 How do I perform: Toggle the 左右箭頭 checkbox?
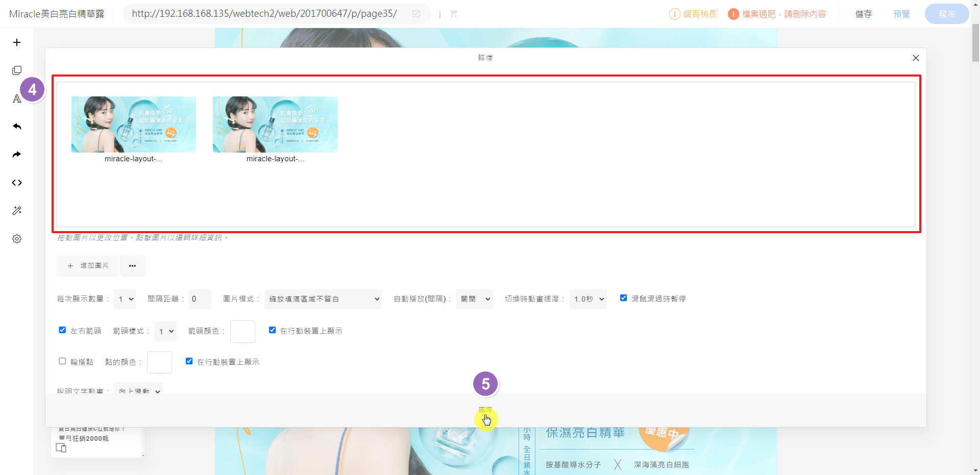click(62, 330)
